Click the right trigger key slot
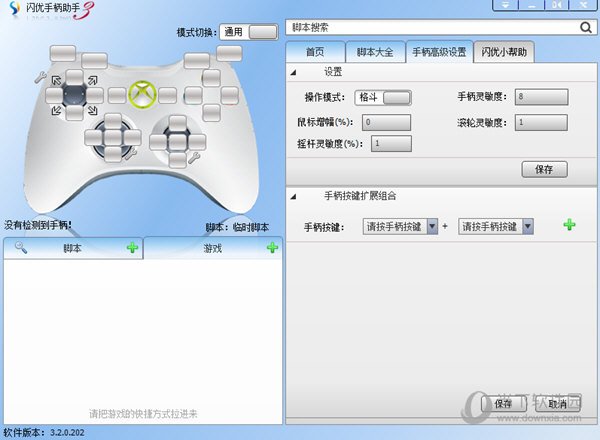Viewport: 600px width, 440px height. (229, 54)
